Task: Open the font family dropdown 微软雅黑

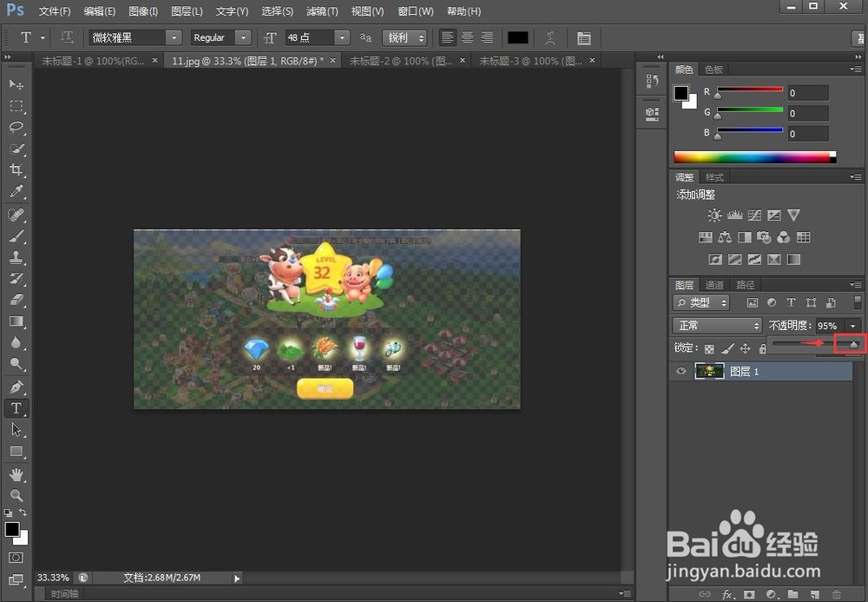Action: click(174, 37)
